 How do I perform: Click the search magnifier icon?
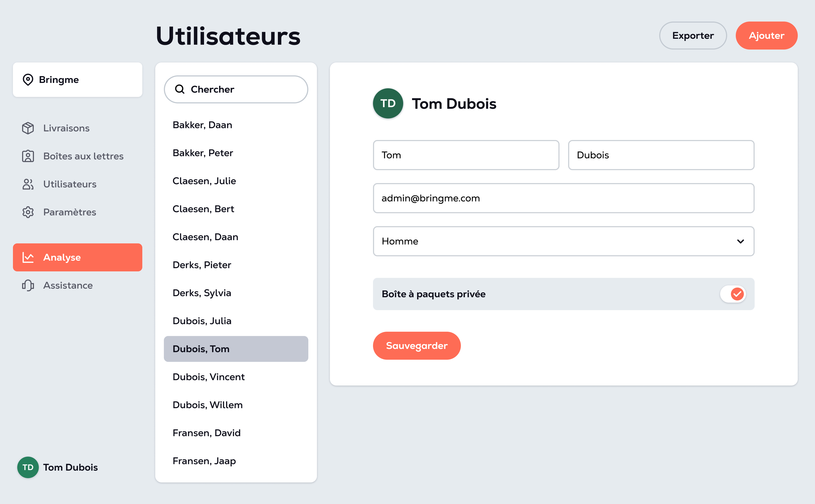(180, 89)
